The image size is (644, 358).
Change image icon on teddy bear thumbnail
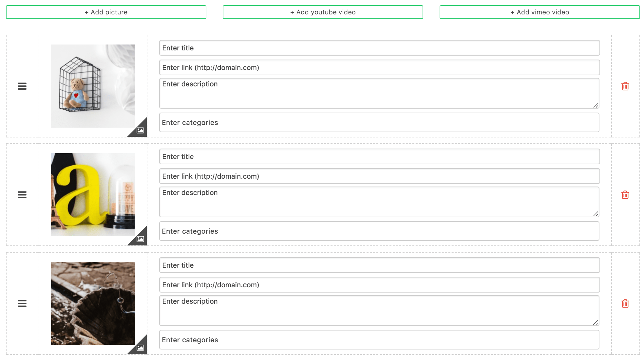click(x=140, y=130)
